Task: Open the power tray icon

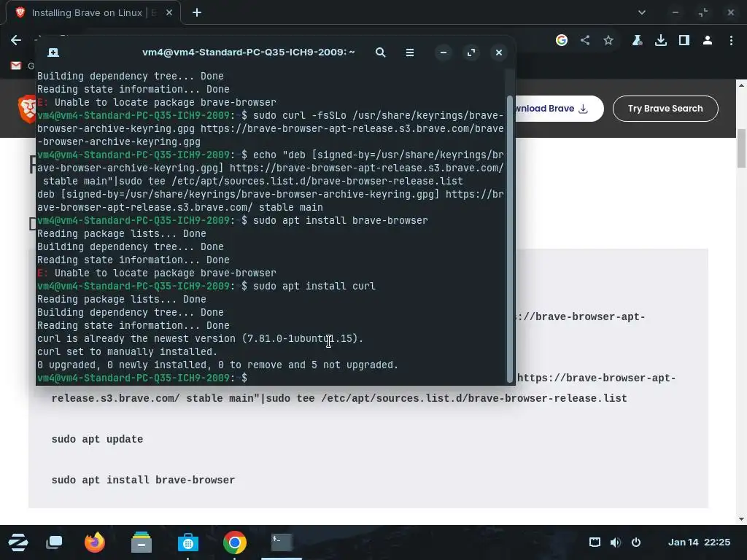Action: [x=636, y=542]
